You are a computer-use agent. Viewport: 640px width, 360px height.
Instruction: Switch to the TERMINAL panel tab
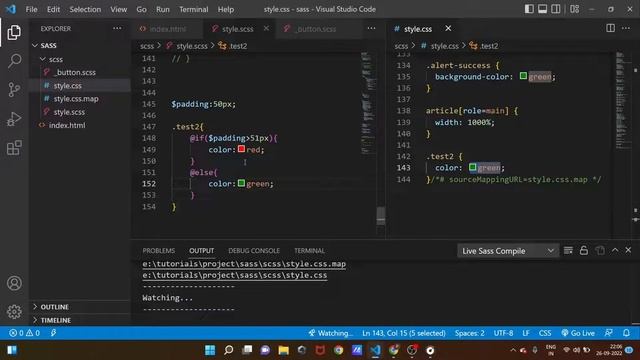pyautogui.click(x=309, y=250)
